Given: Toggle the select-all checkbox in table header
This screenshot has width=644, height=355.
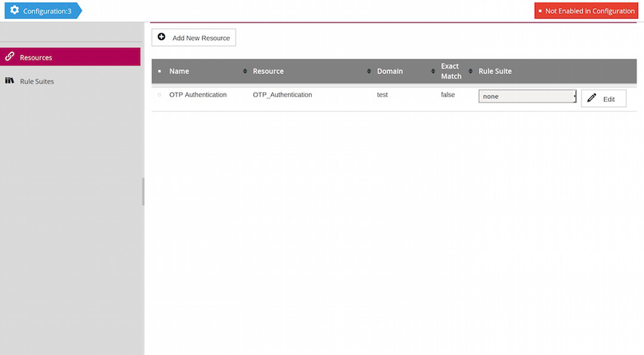Looking at the screenshot, I should click(160, 71).
